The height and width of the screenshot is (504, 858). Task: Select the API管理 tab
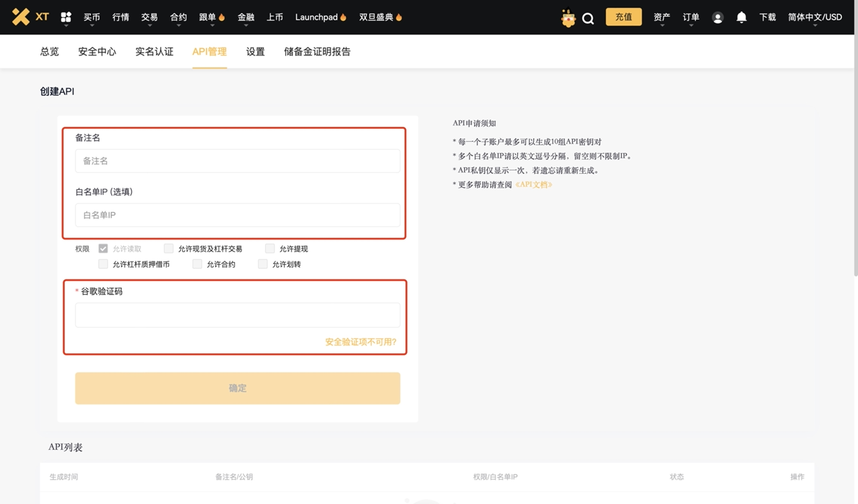click(x=209, y=51)
